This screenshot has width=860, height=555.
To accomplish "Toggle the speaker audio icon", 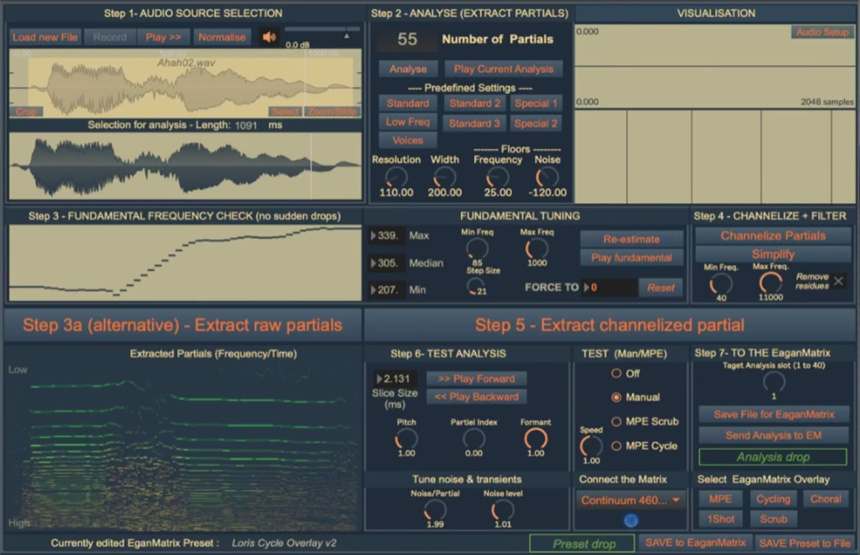I will click(x=269, y=37).
